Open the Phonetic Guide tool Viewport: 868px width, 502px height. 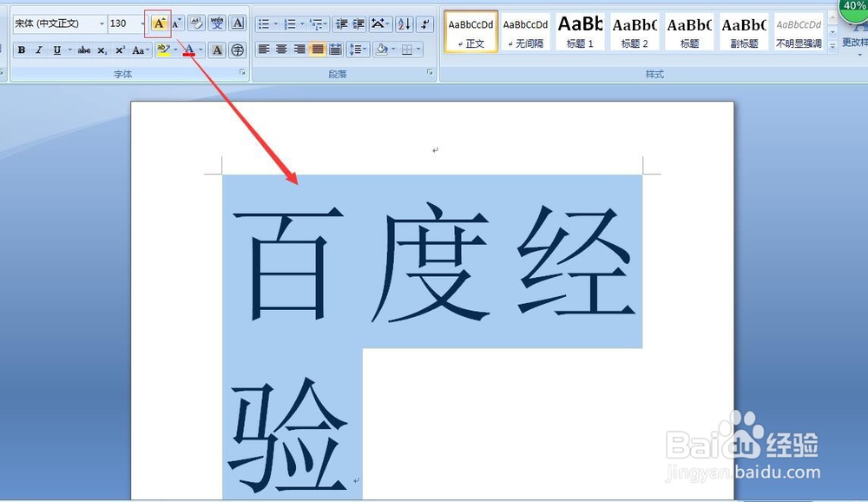pos(218,23)
